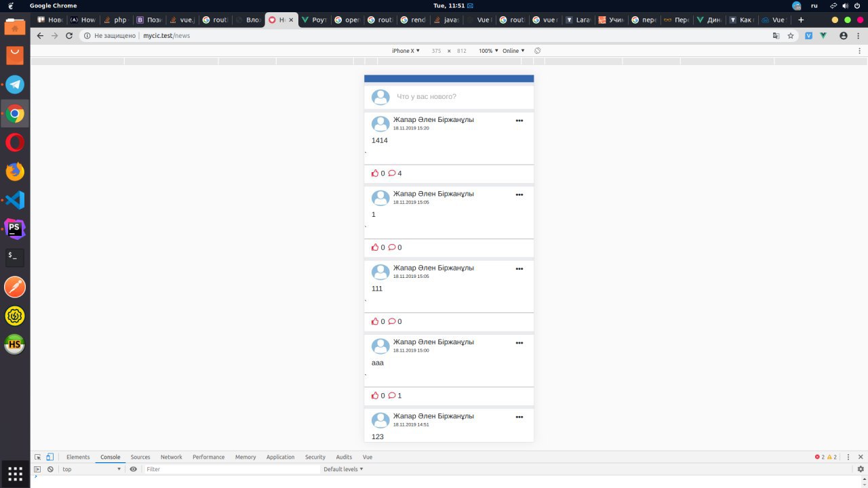Open the Chrome profile avatar menu
Screen dimensions: 868x488
844,35
